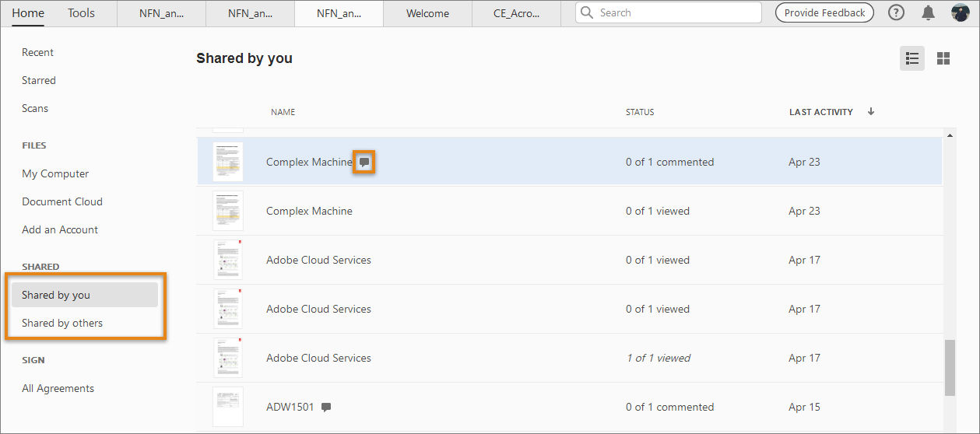Image resolution: width=980 pixels, height=434 pixels.
Task: Sort by the LAST ACTIVITY header
Action: click(x=821, y=112)
